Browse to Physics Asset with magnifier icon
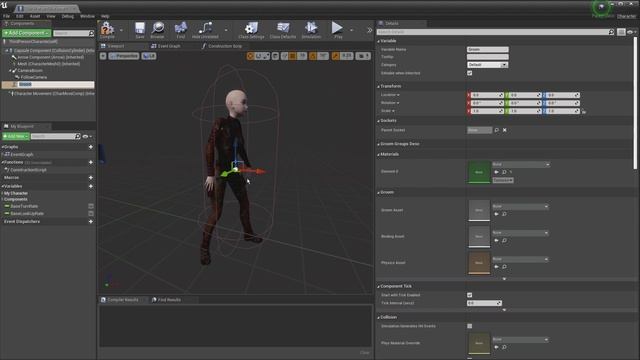Viewport: 640px width, 360px height. point(504,267)
